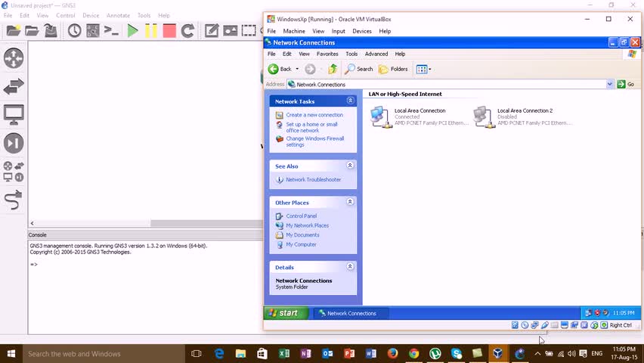The image size is (644, 363).
Task: Click Set up a home or small office network
Action: click(x=311, y=128)
